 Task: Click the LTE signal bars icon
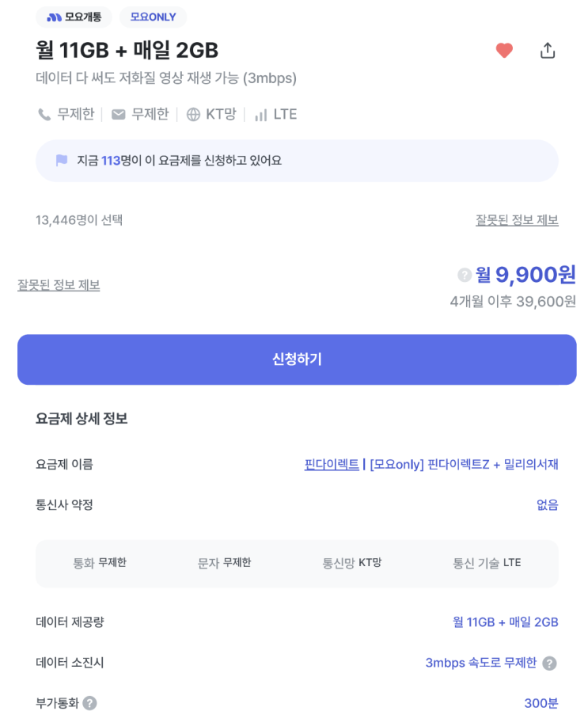point(260,115)
